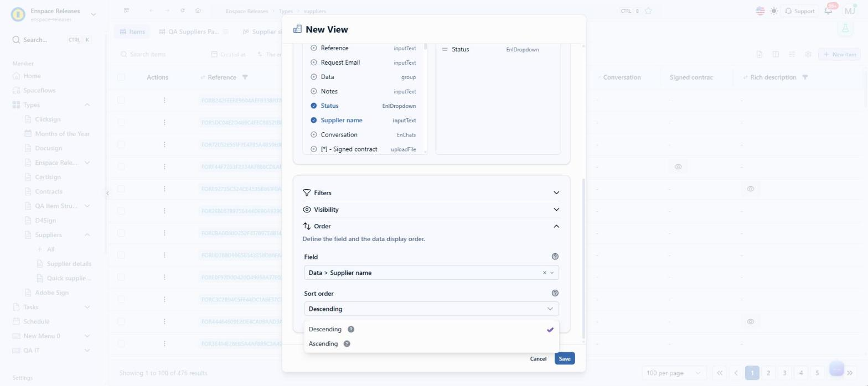Screen dimensions: 868x386
Task: Collapse the Suppliers tree item
Action: [87, 235]
